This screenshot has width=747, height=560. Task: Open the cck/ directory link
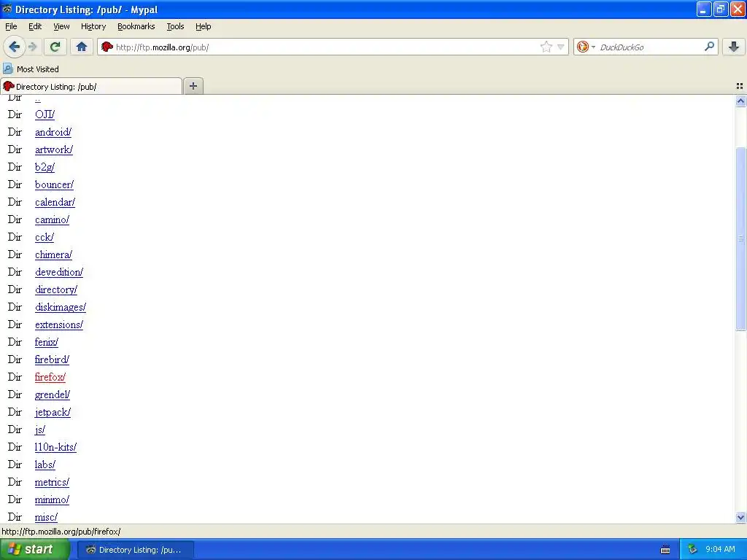click(44, 237)
